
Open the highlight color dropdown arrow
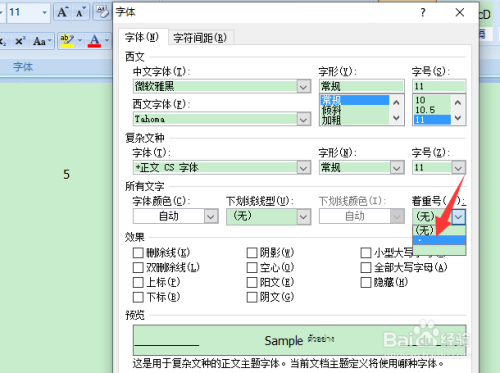click(x=80, y=41)
